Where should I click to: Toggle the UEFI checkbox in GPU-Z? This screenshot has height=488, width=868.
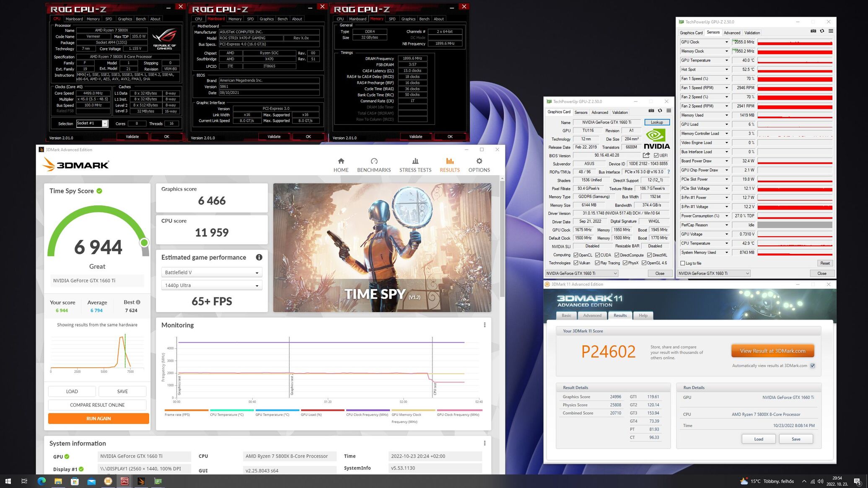click(656, 155)
